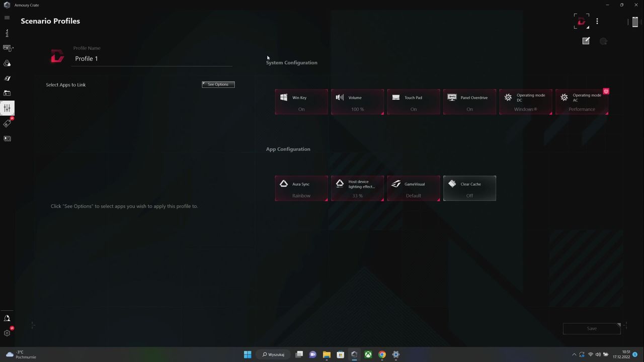Screen dimensions: 644x362
Task: Open weather widget showing -3°C
Action: tap(21, 354)
